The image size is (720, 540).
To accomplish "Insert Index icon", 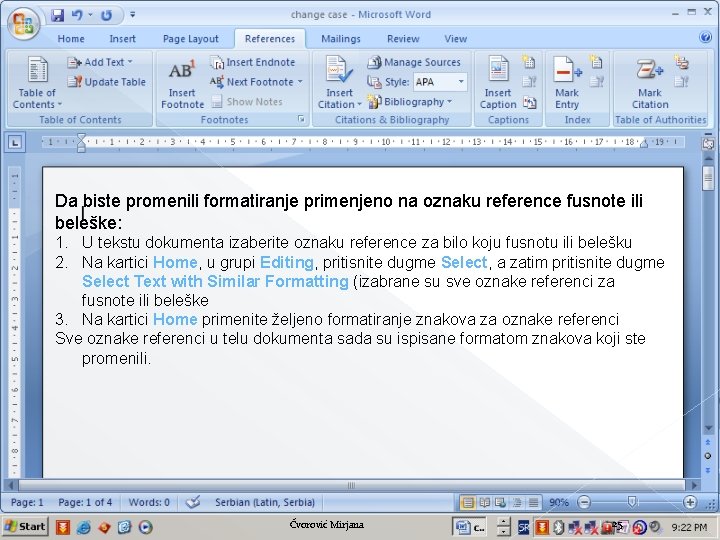I will (x=596, y=62).
